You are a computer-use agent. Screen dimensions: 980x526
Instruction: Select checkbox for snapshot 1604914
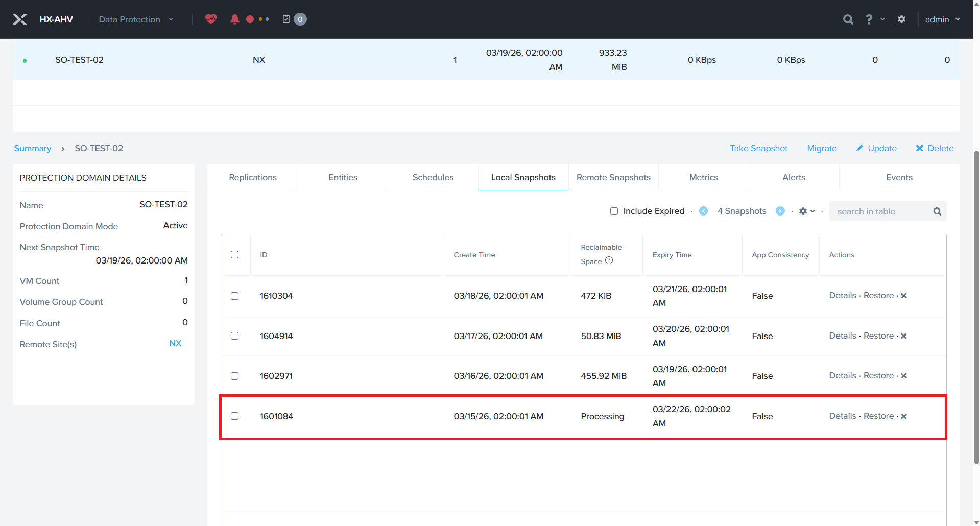click(x=234, y=336)
